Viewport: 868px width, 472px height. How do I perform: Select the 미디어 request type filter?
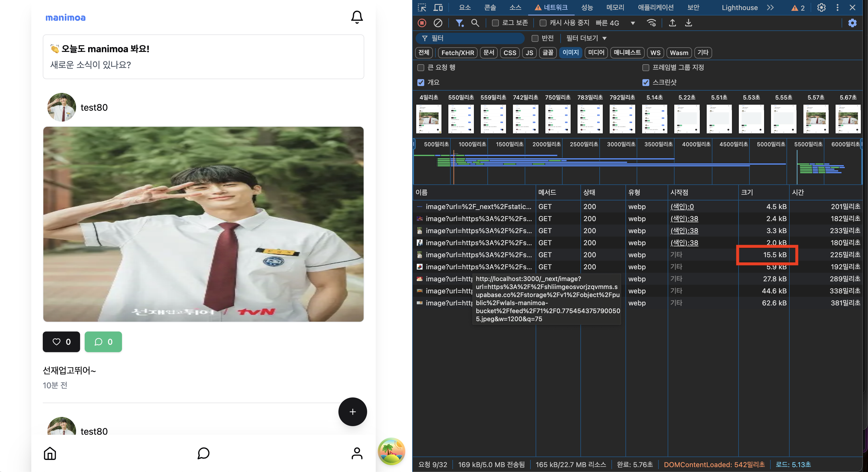coord(596,52)
